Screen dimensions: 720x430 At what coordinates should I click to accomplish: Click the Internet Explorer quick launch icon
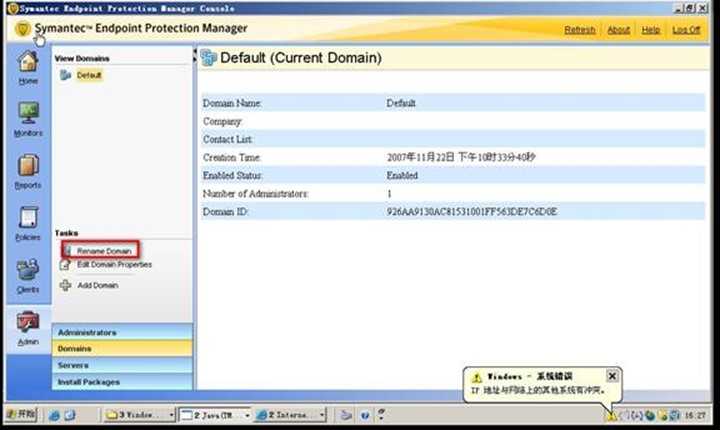click(x=54, y=415)
